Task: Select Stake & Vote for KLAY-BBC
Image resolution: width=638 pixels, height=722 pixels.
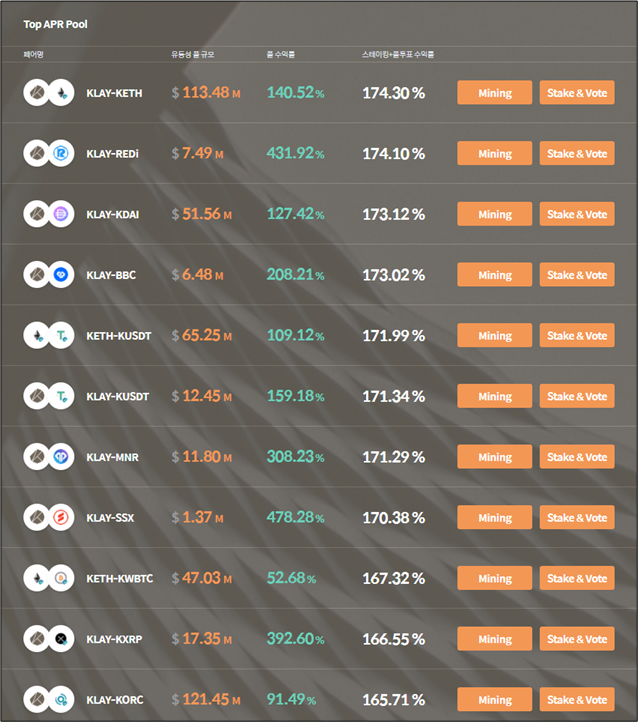Action: click(x=577, y=275)
